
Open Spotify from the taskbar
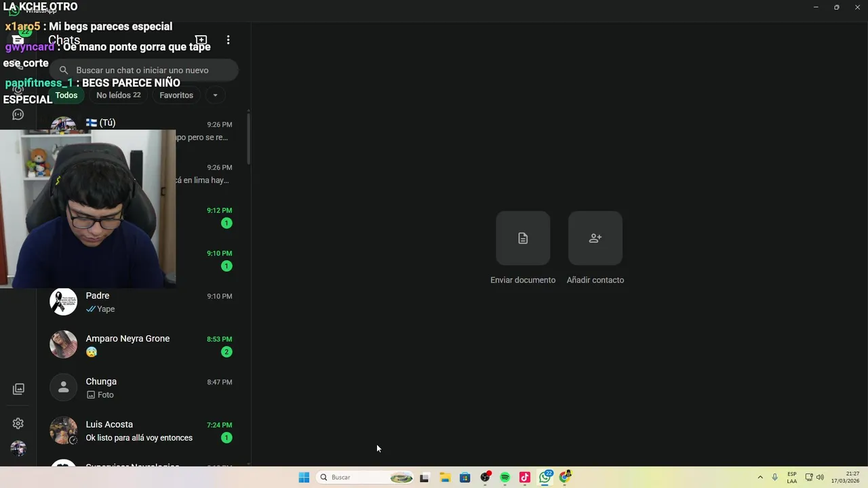tap(505, 477)
